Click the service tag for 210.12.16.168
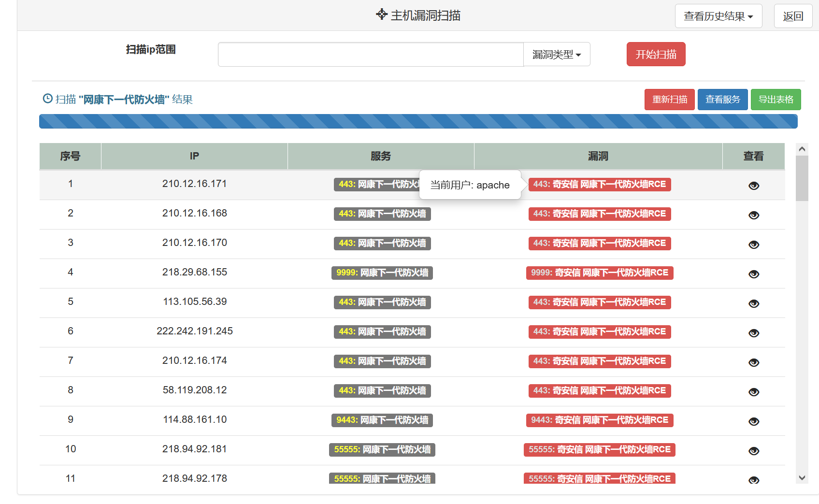Screen dimensions: 819x504 pos(382,214)
